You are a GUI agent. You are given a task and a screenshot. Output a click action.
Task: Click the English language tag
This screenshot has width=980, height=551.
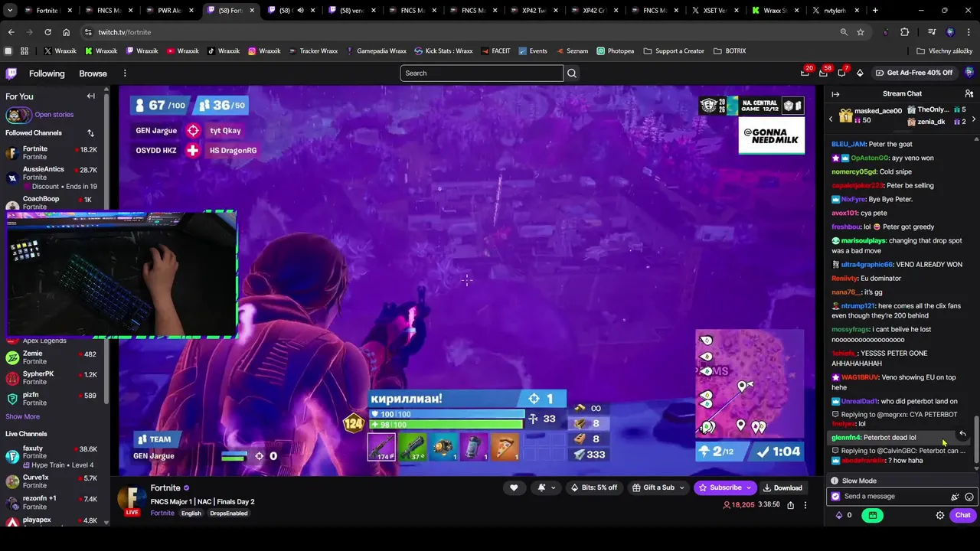pyautogui.click(x=191, y=514)
